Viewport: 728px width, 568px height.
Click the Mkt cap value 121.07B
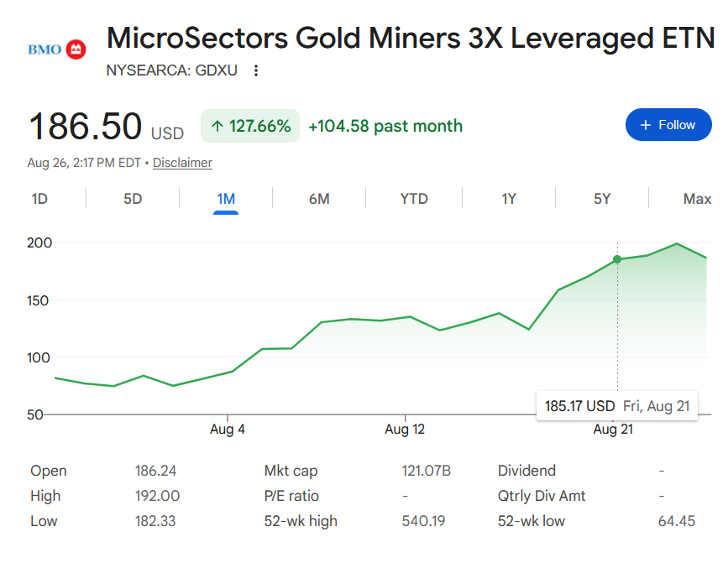[427, 471]
